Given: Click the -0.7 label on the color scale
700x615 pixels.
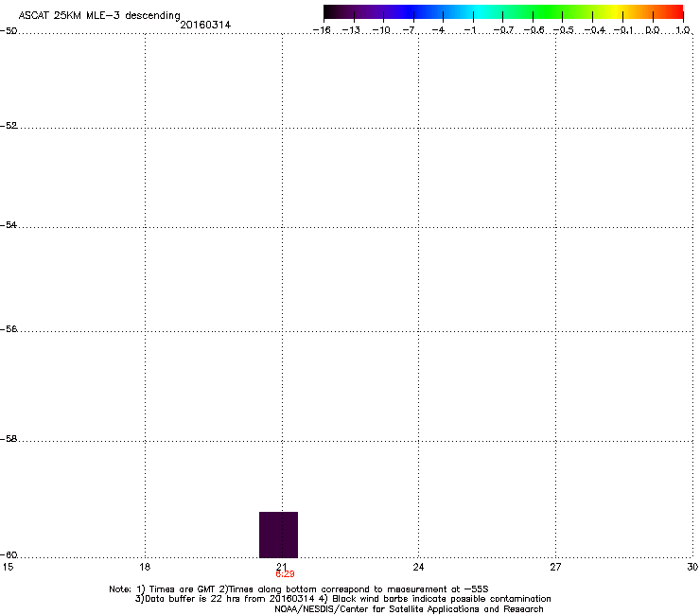Looking at the screenshot, I should pyautogui.click(x=503, y=30).
